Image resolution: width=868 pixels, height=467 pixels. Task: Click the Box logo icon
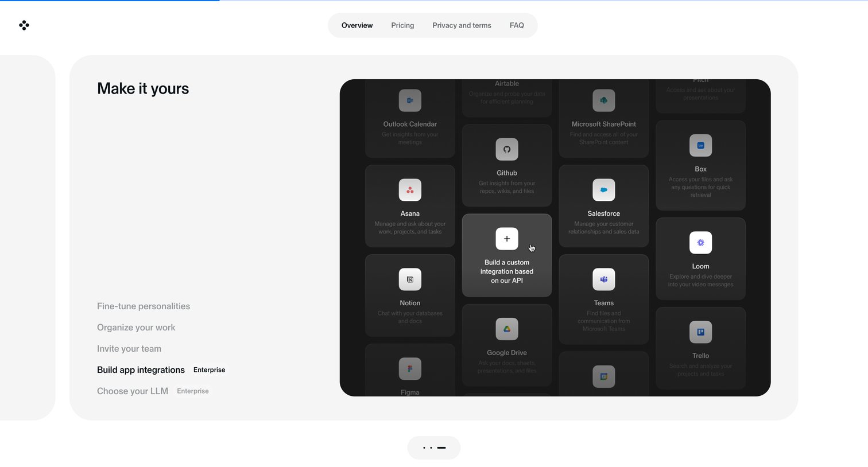click(701, 146)
